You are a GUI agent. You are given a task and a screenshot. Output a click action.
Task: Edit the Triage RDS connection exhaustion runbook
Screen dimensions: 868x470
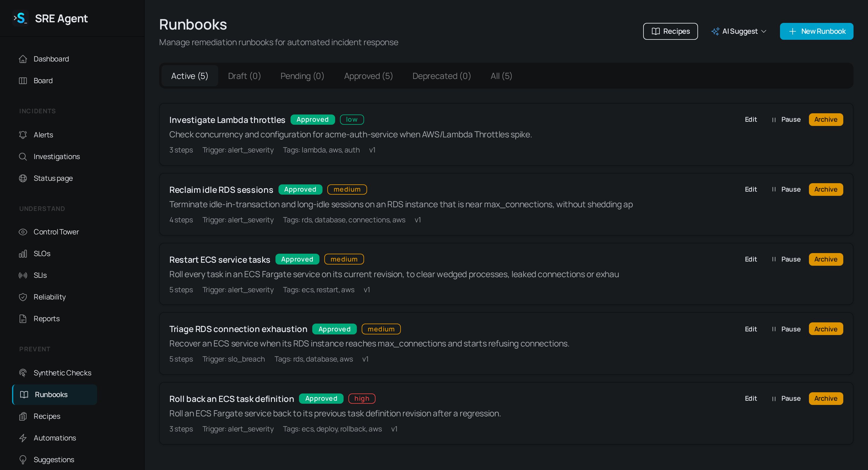point(751,329)
